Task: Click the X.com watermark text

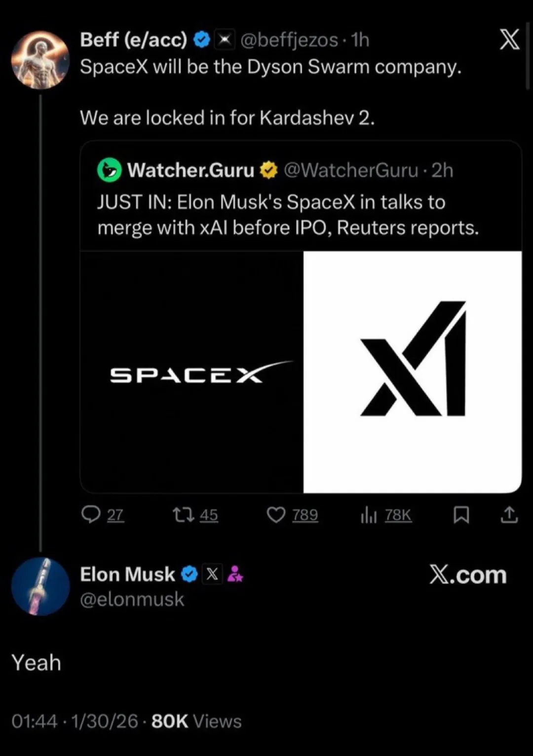Action: (x=468, y=575)
